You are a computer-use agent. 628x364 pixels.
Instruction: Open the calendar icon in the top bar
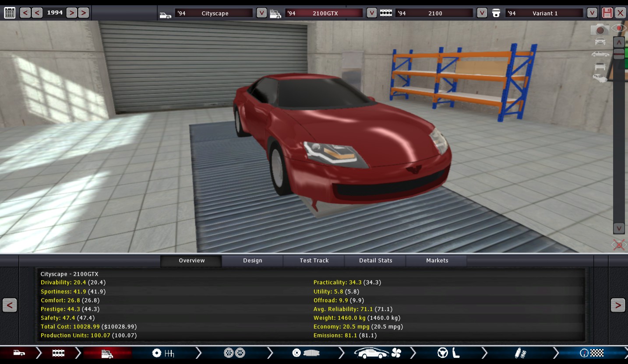(10, 13)
